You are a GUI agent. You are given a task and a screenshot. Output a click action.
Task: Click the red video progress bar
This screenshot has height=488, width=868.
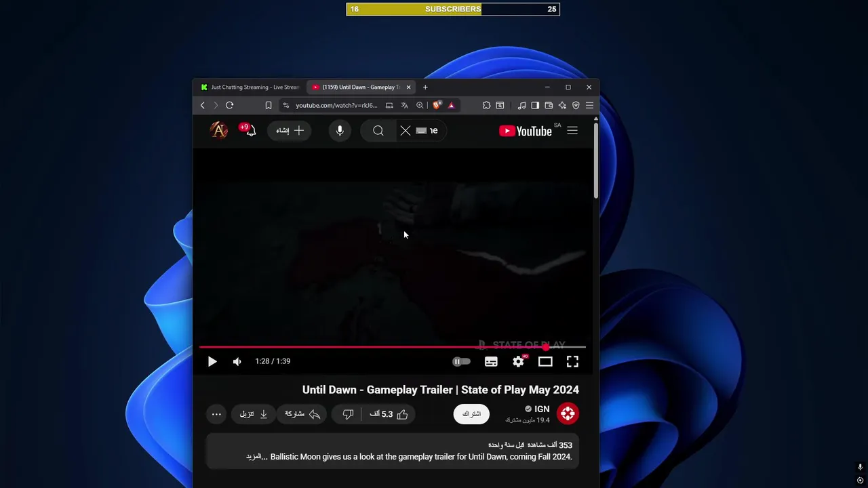point(392,347)
